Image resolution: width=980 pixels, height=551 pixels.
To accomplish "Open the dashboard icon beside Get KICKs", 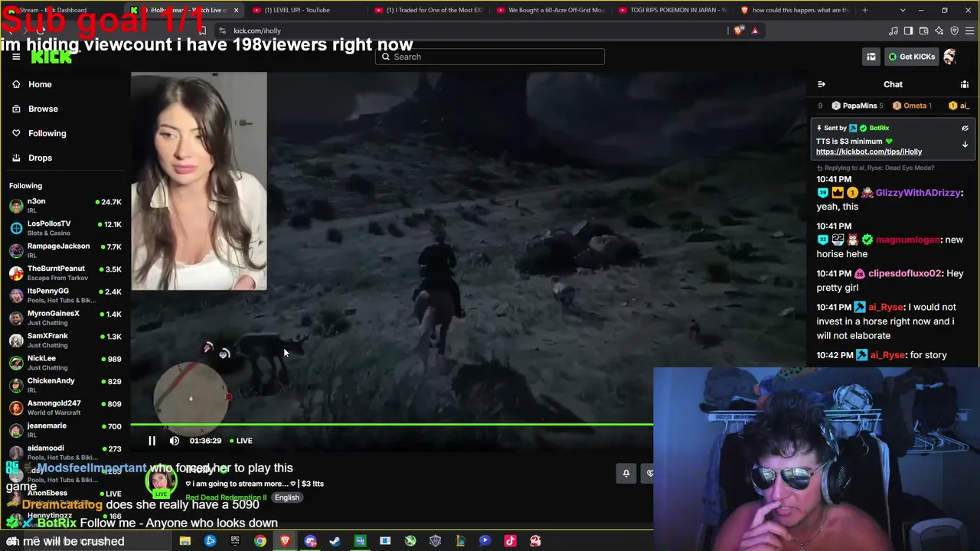I will (871, 57).
